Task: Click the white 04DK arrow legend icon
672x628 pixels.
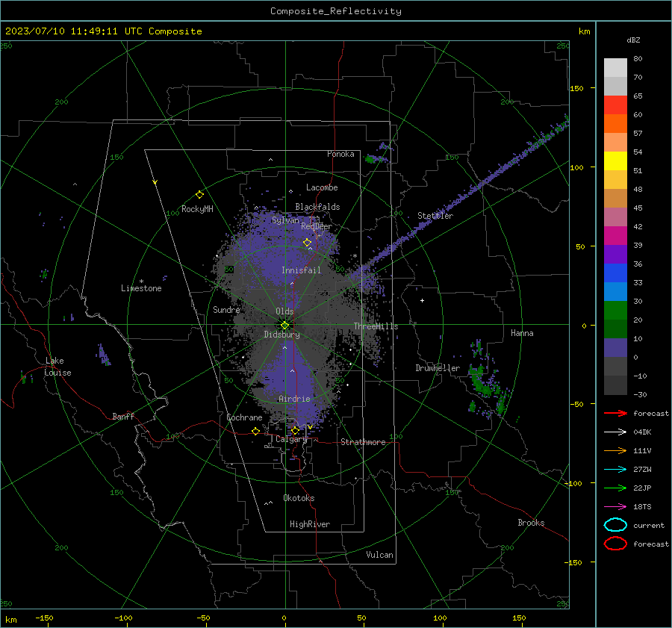Action: click(615, 432)
